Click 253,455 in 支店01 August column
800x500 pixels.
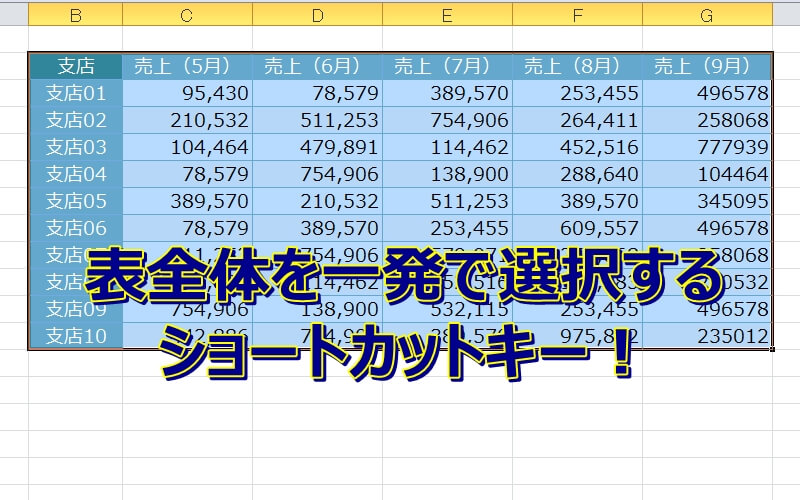tap(578, 93)
